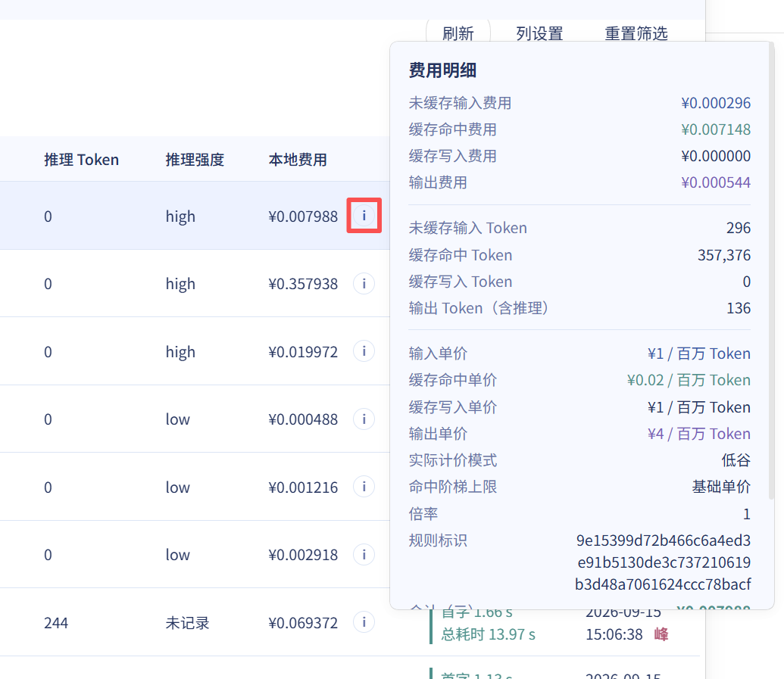The width and height of the screenshot is (784, 679).
Task: Click reasoning token value 244
Action: pyautogui.click(x=56, y=623)
